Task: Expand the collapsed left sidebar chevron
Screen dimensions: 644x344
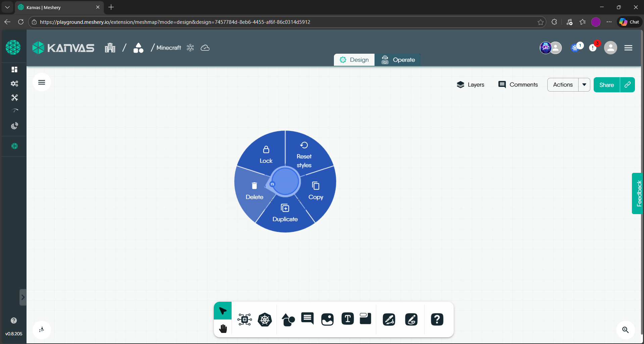Action: 23,297
